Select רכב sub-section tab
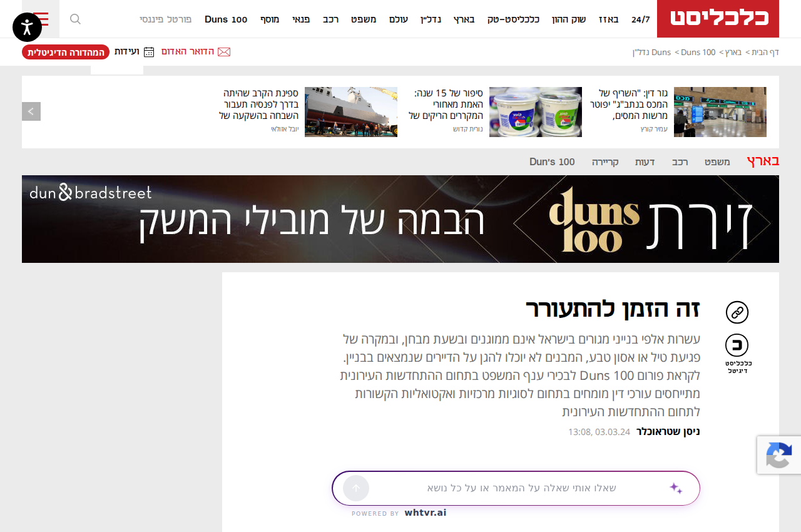The height and width of the screenshot is (532, 801). pos(680,162)
